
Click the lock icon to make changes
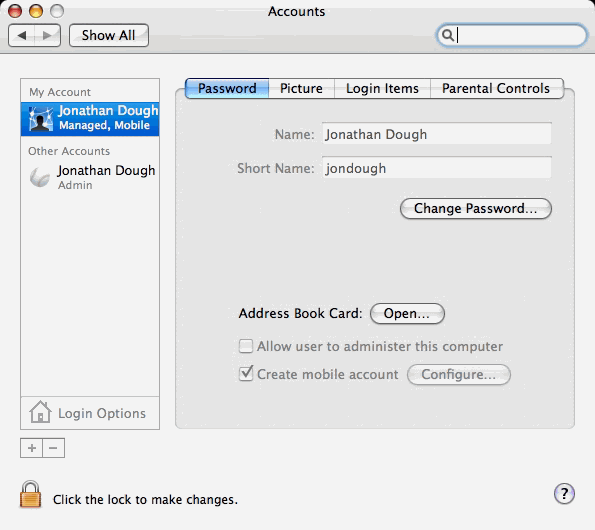pos(30,494)
